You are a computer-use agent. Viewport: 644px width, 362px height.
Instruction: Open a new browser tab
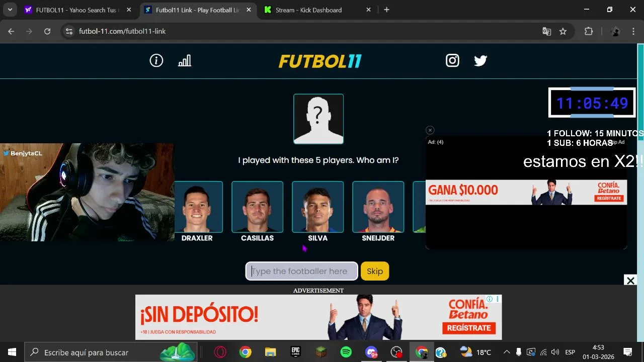click(x=386, y=10)
